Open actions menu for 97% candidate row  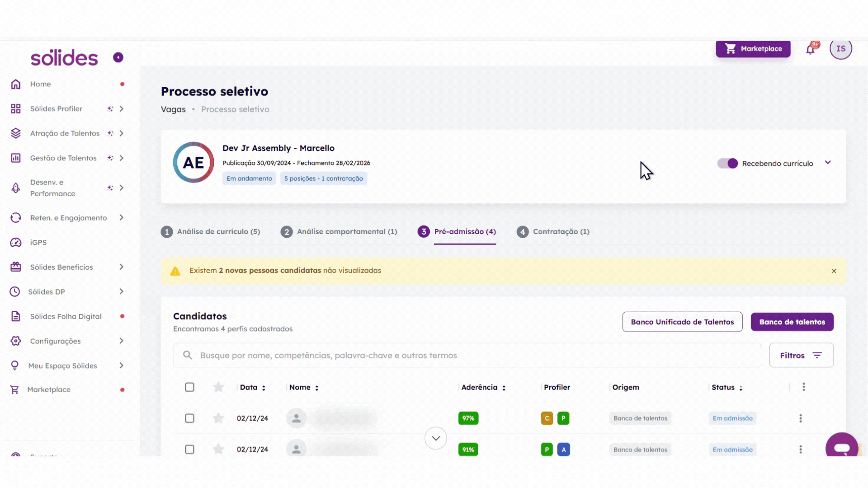click(801, 418)
